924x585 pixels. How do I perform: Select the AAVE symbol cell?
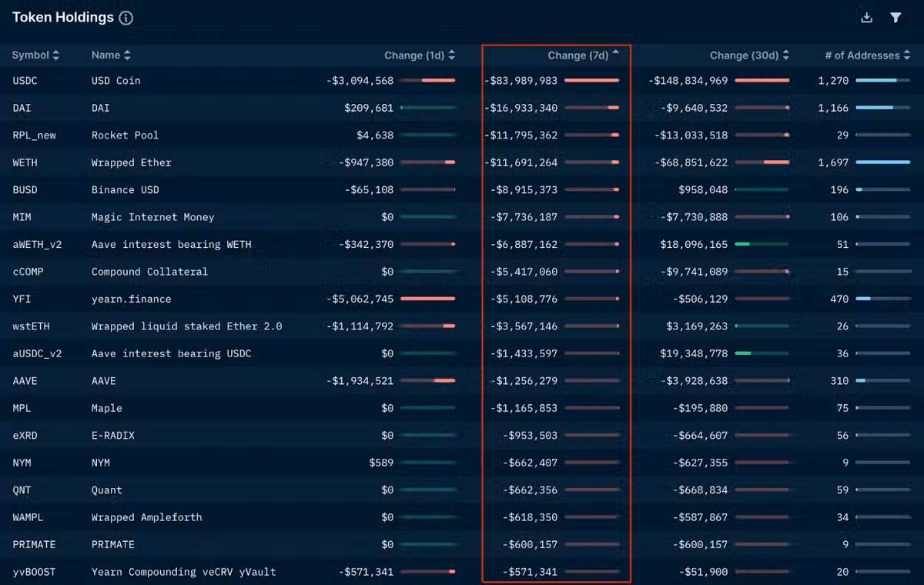pyautogui.click(x=25, y=381)
